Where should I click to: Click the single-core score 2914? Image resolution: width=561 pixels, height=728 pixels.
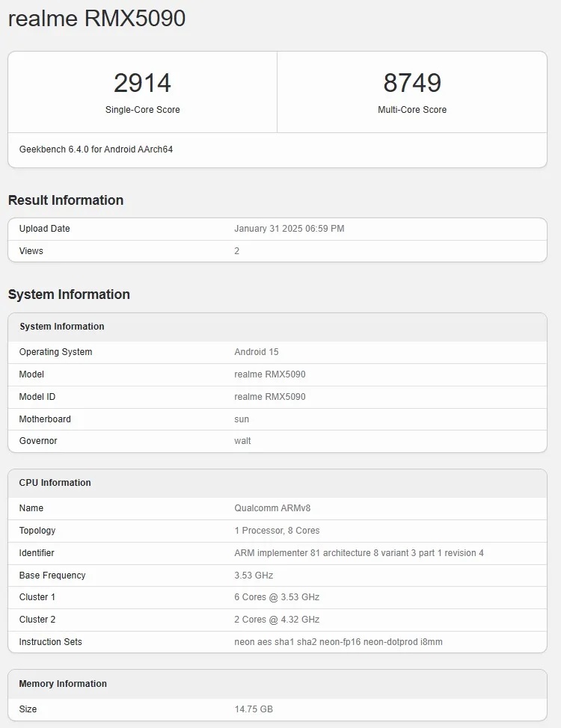[142, 83]
